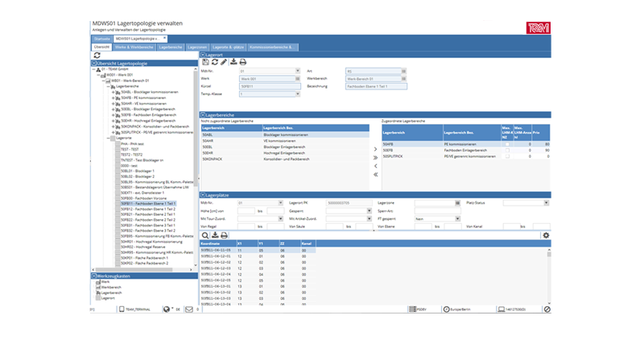Select tree item 50FB12 - Fachboden Ebene 1 Teil 2

pyautogui.click(x=148, y=210)
